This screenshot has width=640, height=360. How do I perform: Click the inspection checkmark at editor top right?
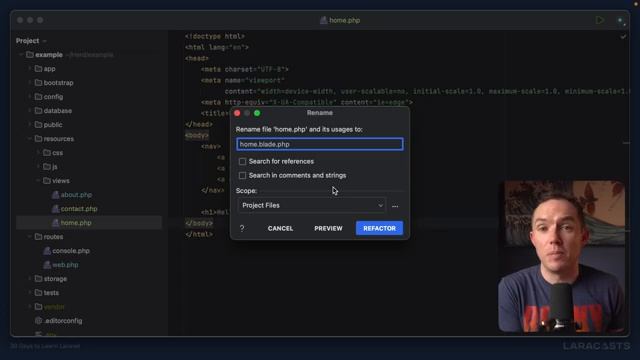click(623, 37)
